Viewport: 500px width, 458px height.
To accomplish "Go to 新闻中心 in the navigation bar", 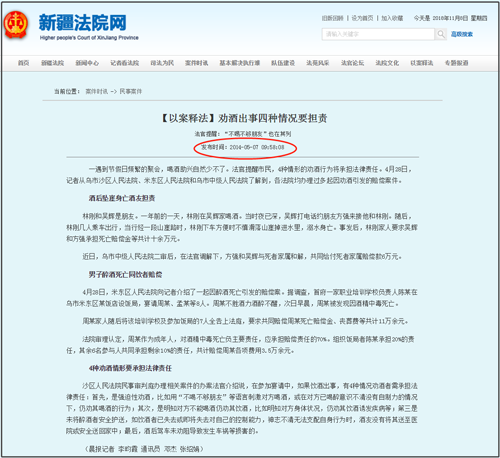I will click(87, 63).
